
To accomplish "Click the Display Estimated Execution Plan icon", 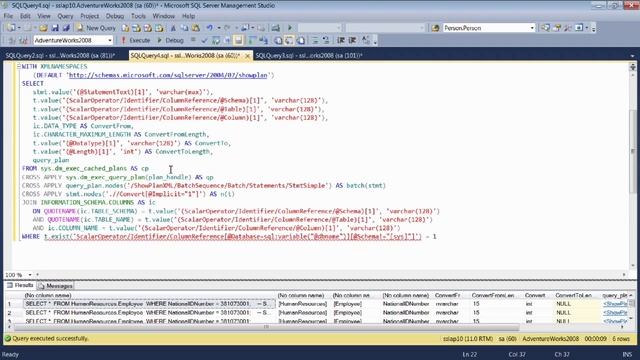I will coord(216,40).
